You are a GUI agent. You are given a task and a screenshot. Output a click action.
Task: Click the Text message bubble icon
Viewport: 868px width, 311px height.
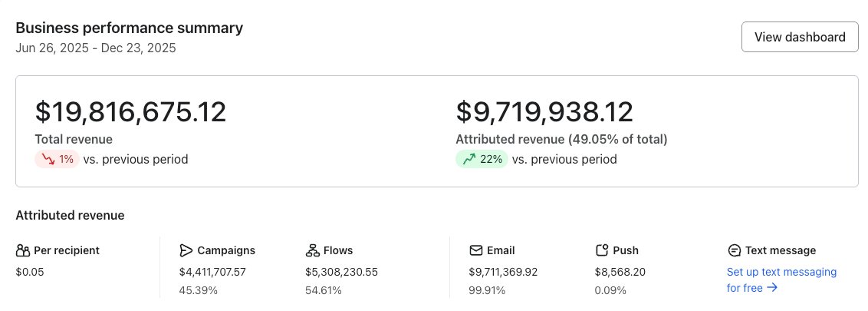[734, 250]
